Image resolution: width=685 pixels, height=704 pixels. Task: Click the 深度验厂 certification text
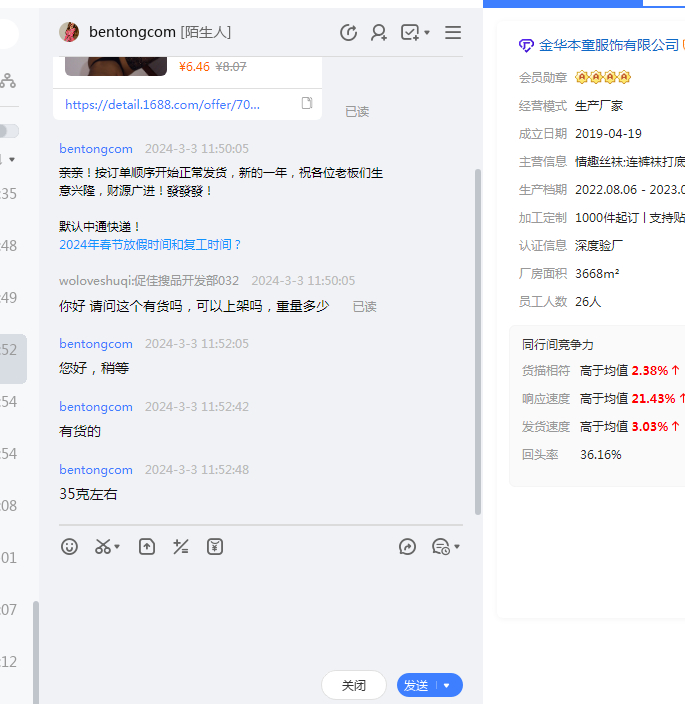coord(599,246)
